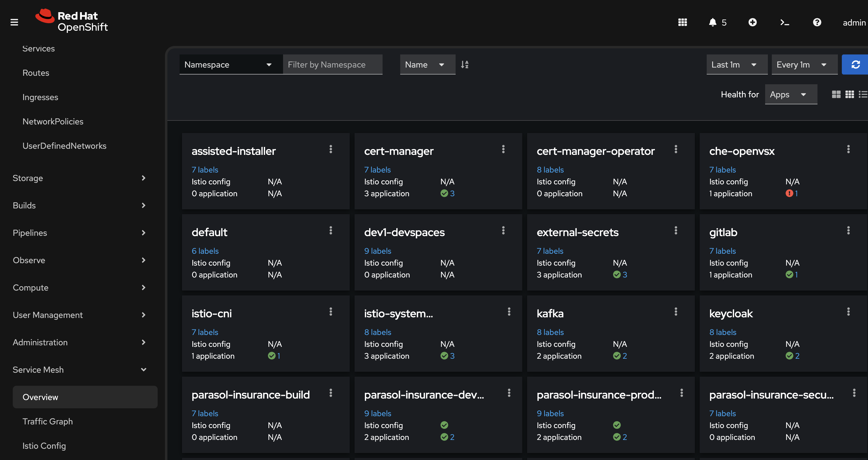Viewport: 868px width, 460px height.
Task: Click the quick create plus icon
Action: coord(753,22)
